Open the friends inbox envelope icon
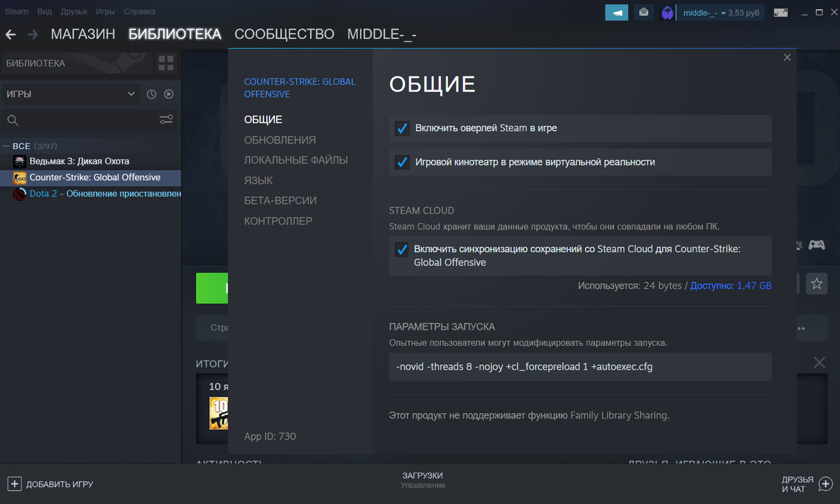 pos(643,13)
